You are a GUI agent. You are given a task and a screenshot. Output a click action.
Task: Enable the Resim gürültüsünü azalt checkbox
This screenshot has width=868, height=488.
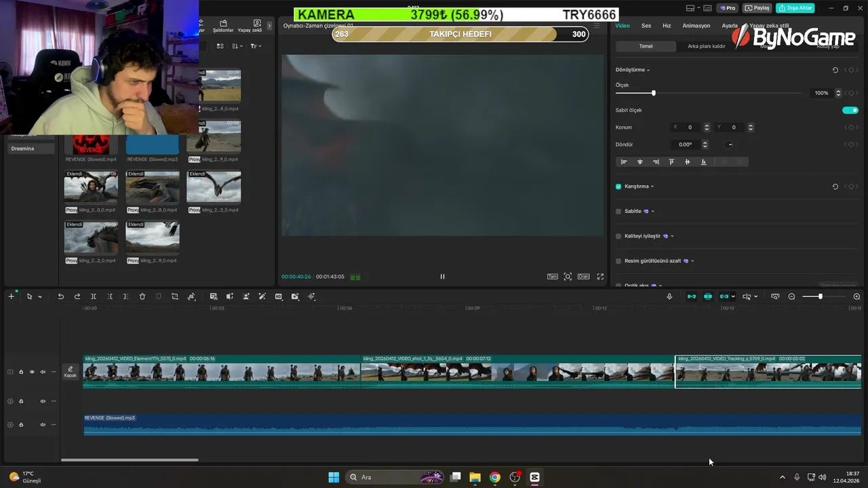[618, 261]
